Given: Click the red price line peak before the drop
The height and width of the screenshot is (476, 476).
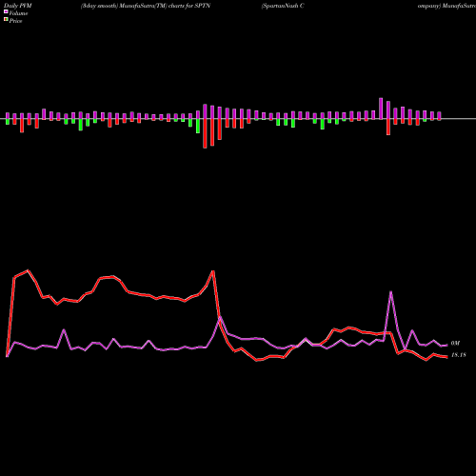Looking at the screenshot, I should pos(213,271).
